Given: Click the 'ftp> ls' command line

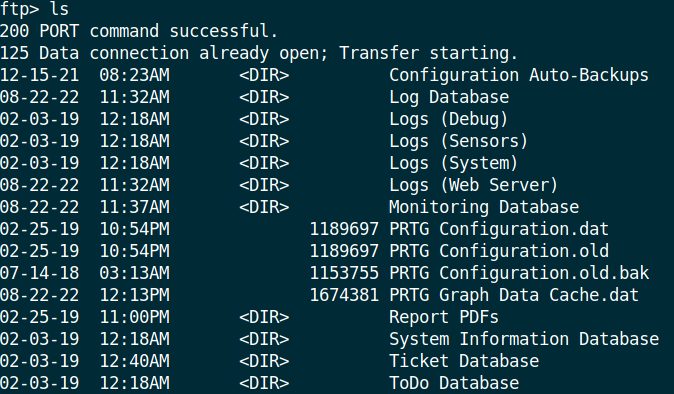Looking at the screenshot, I should 34,9.
